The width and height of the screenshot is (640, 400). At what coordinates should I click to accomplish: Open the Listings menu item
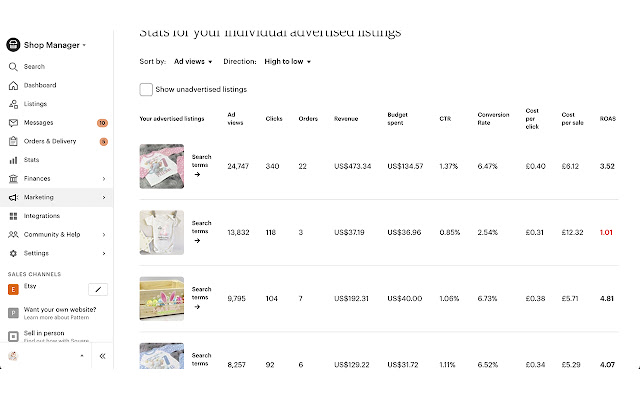pos(35,104)
